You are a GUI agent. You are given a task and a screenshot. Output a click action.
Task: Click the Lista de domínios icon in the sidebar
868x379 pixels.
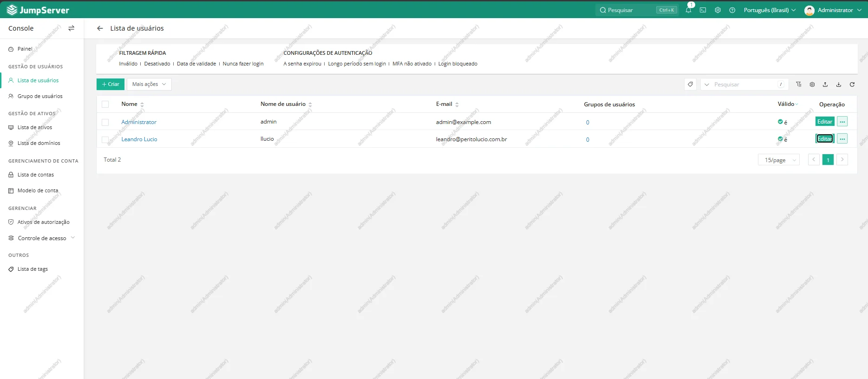[x=11, y=143]
